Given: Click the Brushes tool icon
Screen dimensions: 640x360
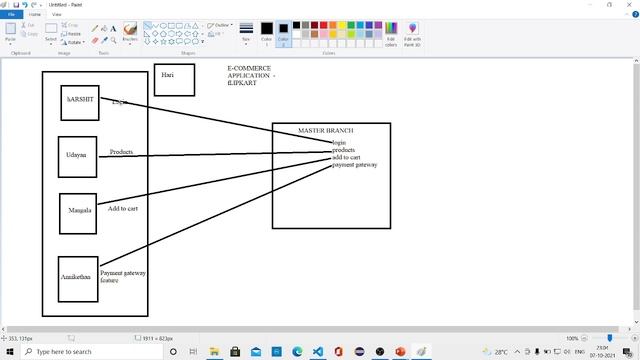Looking at the screenshot, I should click(x=130, y=29).
